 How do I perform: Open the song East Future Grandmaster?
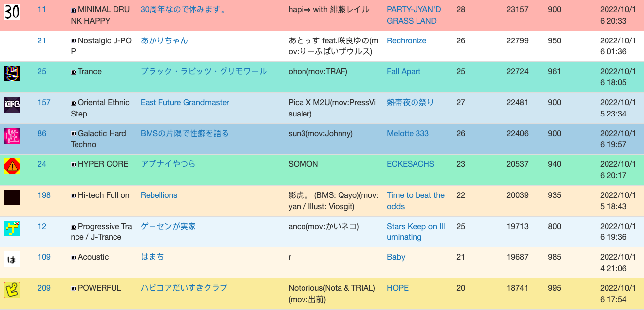tap(185, 102)
